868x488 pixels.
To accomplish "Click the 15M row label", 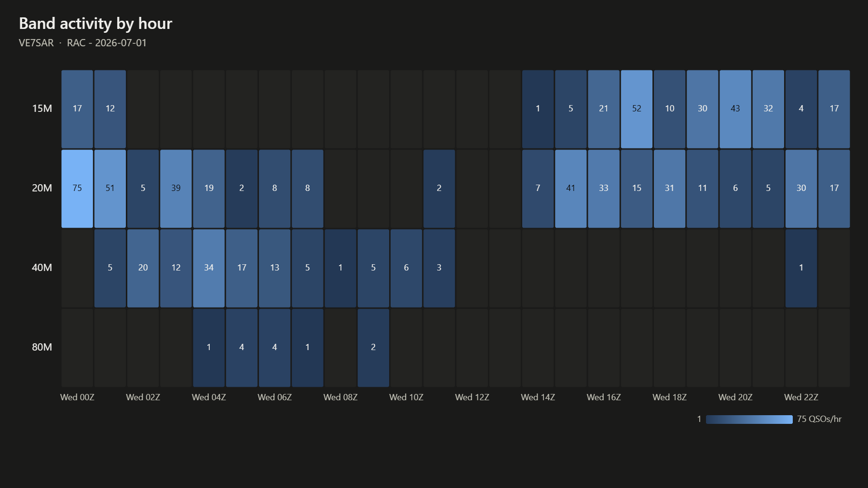I will click(42, 108).
